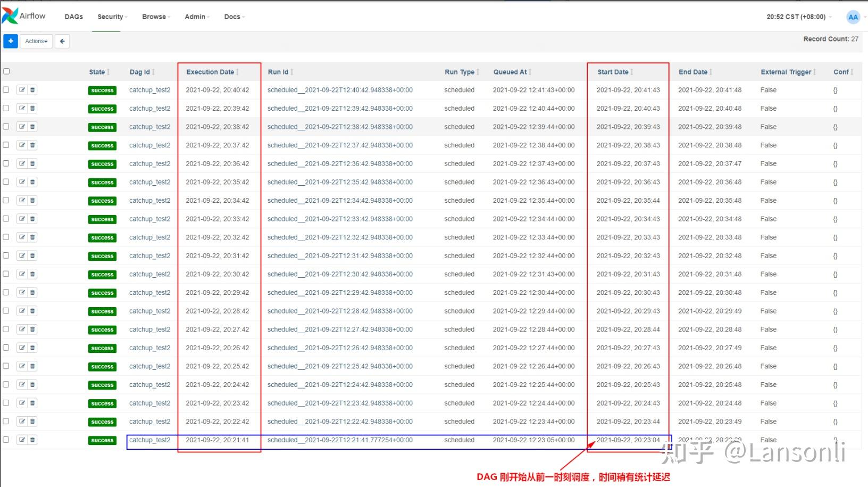This screenshot has width=868, height=487.
Task: Edit the run with execution date 20:39:42
Action: [22, 109]
